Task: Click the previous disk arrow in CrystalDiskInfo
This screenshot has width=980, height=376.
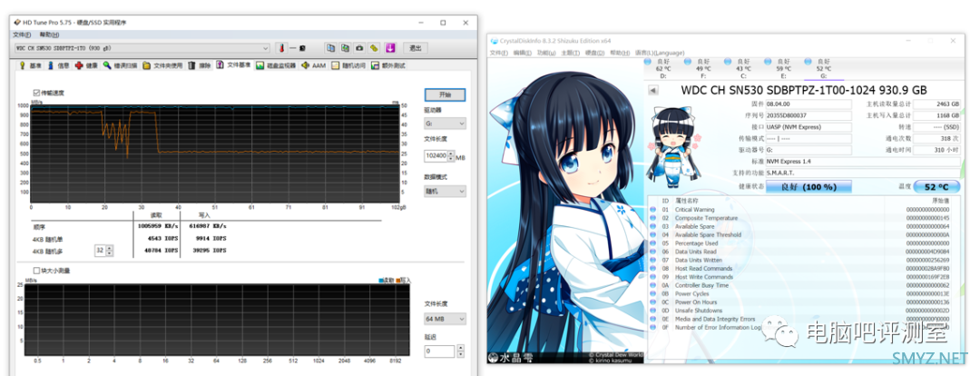Action: tap(653, 90)
